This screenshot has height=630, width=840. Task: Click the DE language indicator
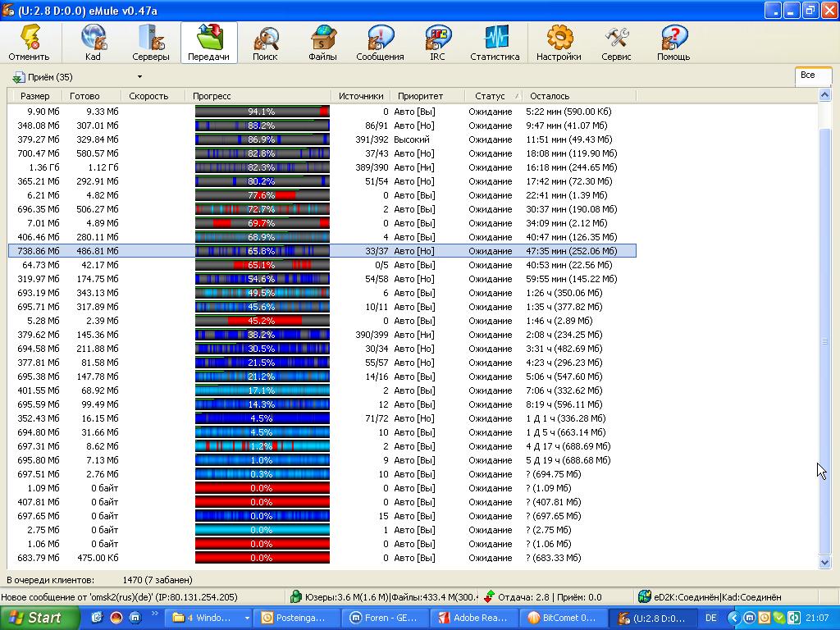click(711, 618)
